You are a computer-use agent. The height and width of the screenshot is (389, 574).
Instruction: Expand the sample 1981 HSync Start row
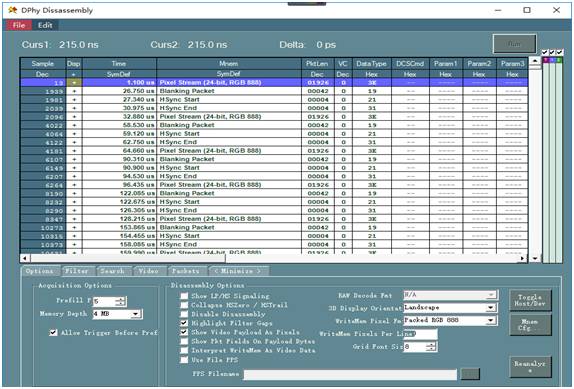pyautogui.click(x=74, y=100)
